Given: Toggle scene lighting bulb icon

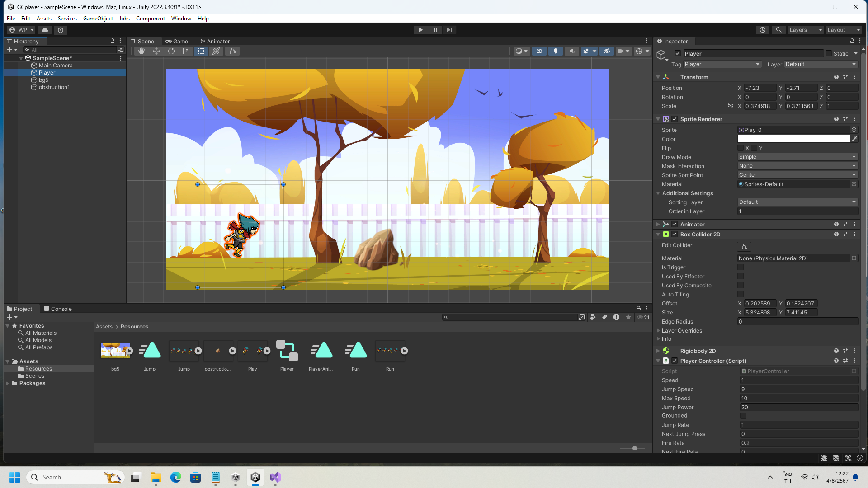Looking at the screenshot, I should [x=556, y=51].
